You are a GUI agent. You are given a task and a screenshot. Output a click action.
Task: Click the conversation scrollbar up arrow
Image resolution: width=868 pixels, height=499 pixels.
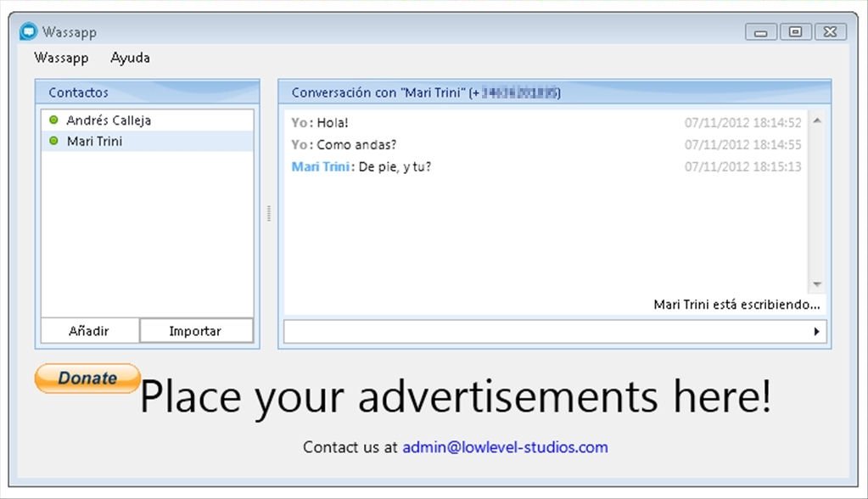(x=817, y=121)
